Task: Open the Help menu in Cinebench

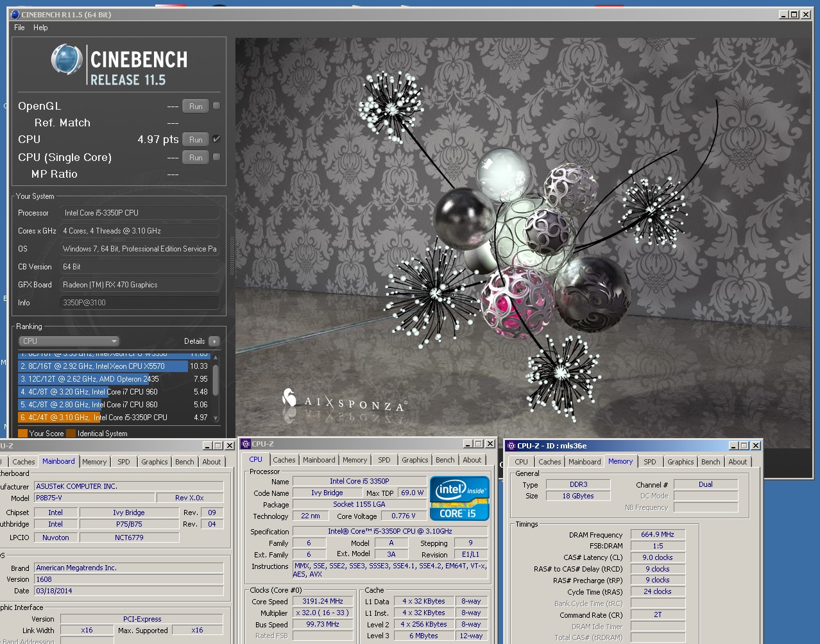Action: pos(40,28)
